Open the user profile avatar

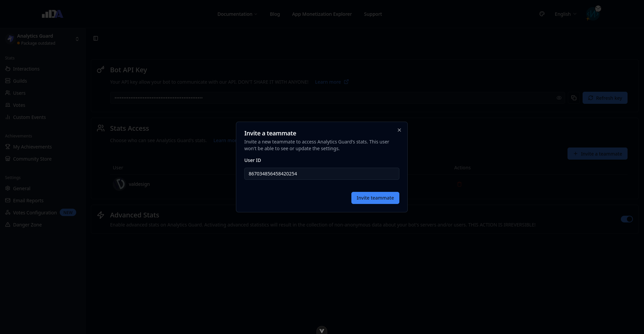(593, 14)
